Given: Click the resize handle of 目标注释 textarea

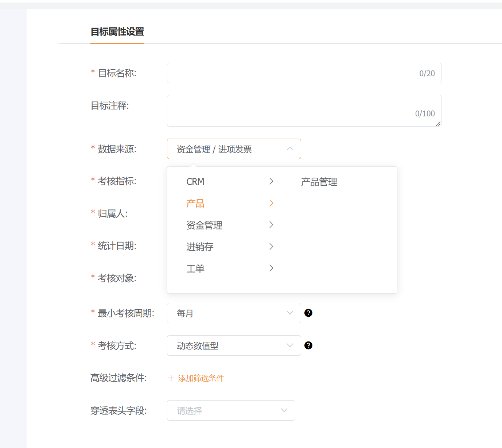Looking at the screenshot, I should point(438,124).
